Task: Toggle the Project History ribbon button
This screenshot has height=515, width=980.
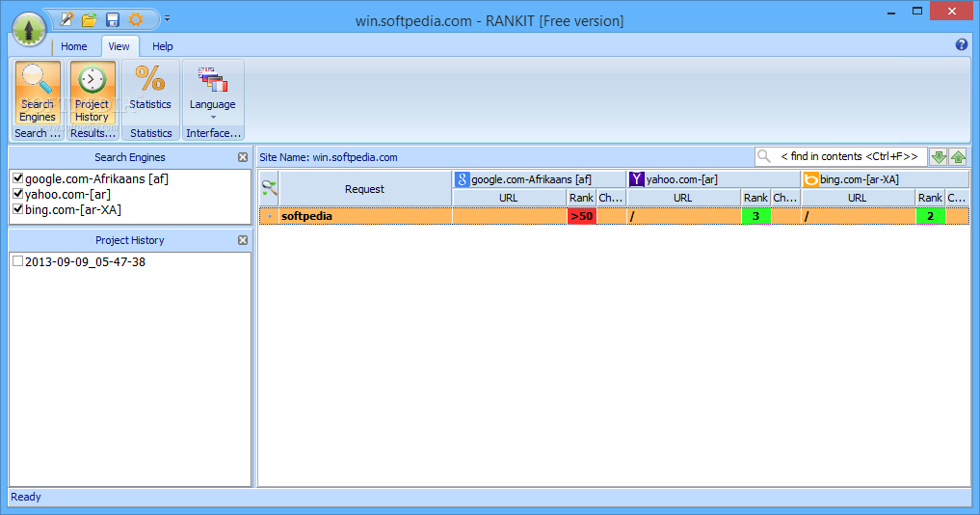Action: (92, 93)
